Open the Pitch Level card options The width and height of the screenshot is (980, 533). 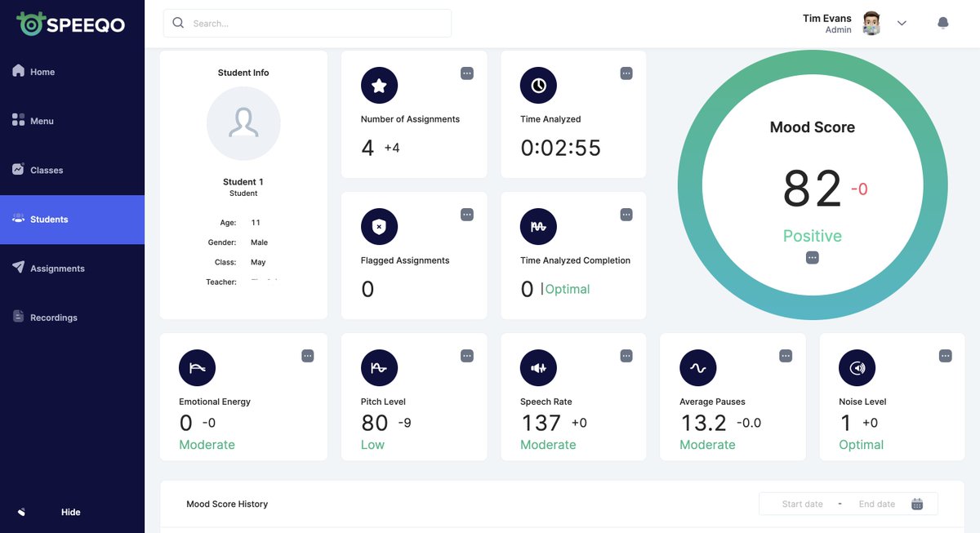pyautogui.click(x=466, y=355)
